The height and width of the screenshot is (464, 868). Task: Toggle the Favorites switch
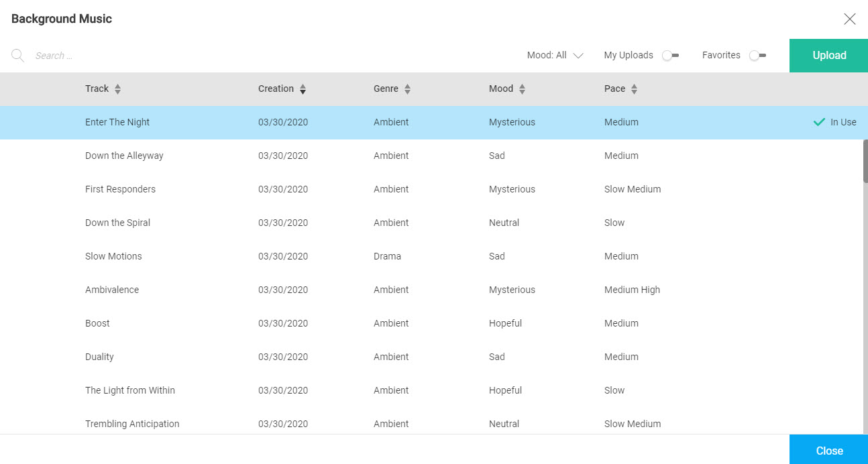coord(758,56)
